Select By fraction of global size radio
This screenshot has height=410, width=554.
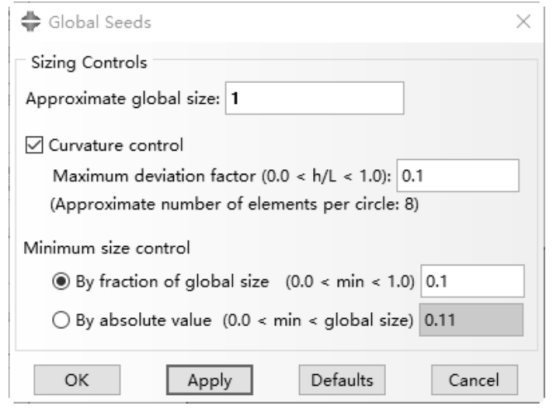click(61, 281)
